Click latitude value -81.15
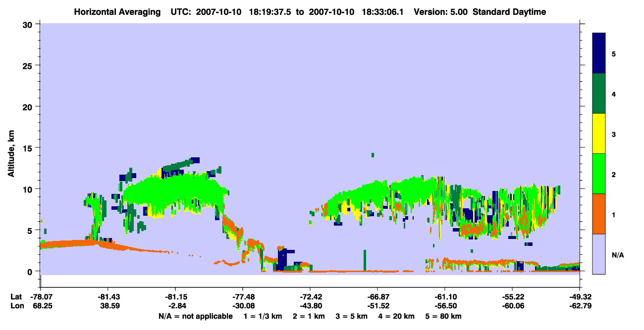The width and height of the screenshot is (644, 330). (175, 297)
